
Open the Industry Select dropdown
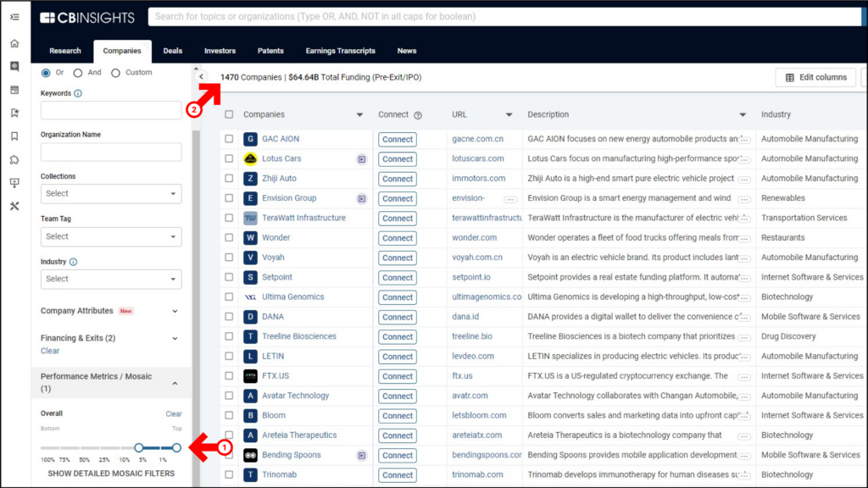[111, 279]
